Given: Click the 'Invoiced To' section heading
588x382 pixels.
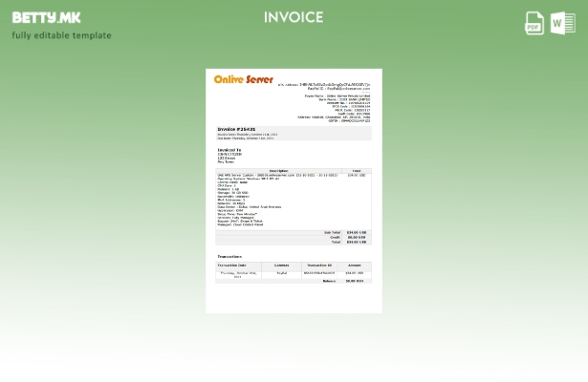Looking at the screenshot, I should click(x=229, y=150).
